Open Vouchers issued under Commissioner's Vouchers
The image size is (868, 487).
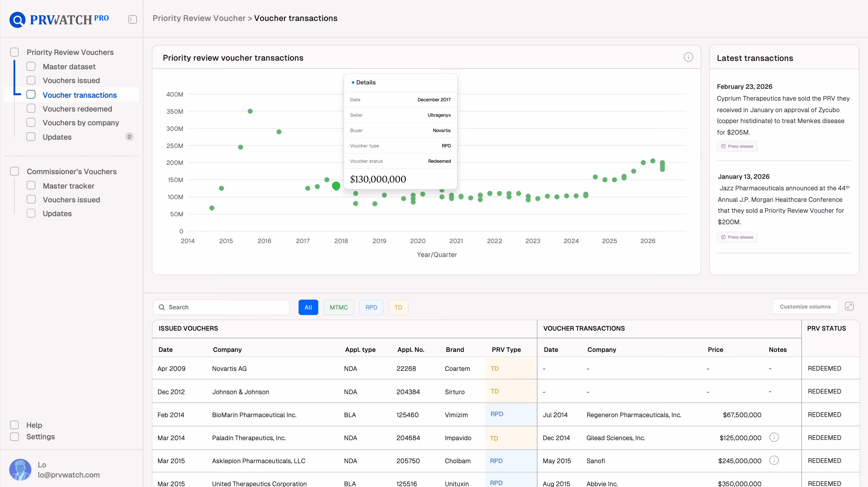(x=71, y=200)
